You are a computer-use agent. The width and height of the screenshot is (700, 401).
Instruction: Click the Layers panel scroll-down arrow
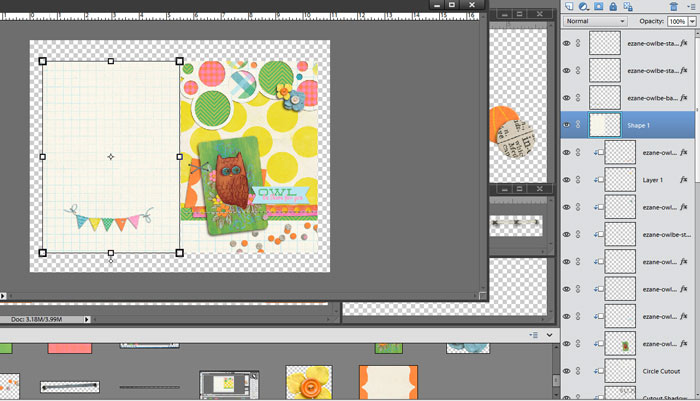pos(696,396)
